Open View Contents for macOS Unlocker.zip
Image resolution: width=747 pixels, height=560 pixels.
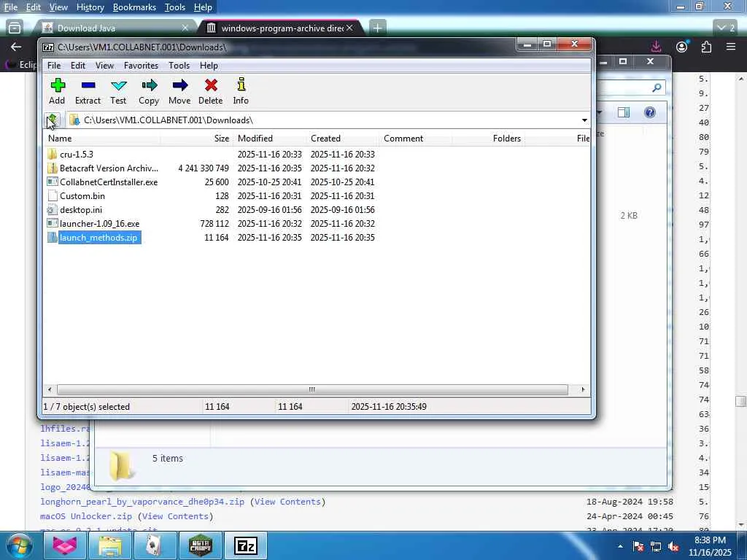click(x=175, y=516)
